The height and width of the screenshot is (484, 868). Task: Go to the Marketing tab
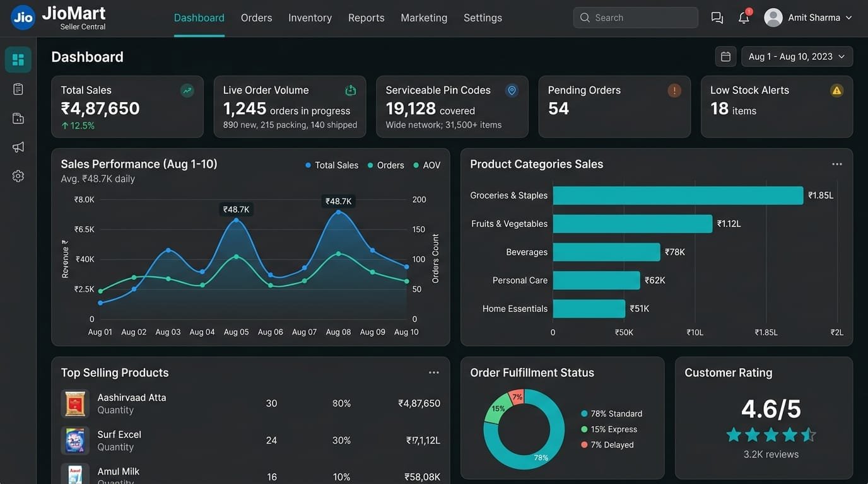pyautogui.click(x=424, y=18)
